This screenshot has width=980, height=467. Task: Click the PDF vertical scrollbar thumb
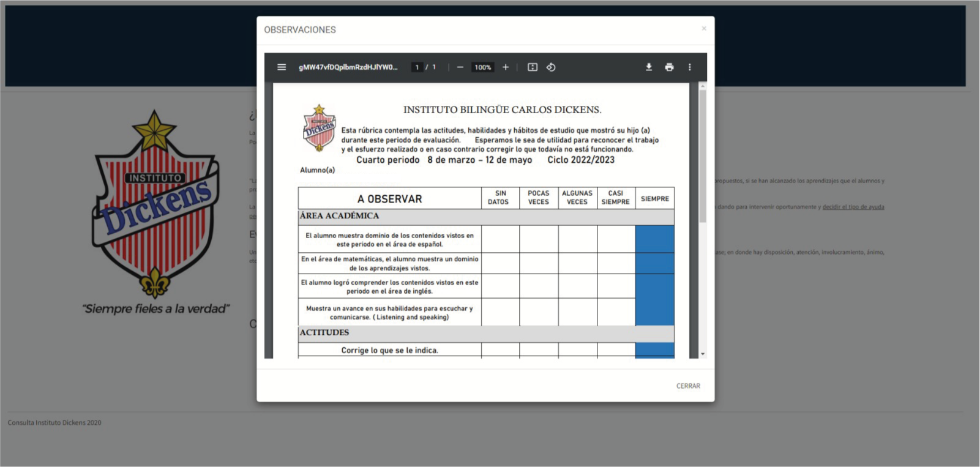click(703, 153)
